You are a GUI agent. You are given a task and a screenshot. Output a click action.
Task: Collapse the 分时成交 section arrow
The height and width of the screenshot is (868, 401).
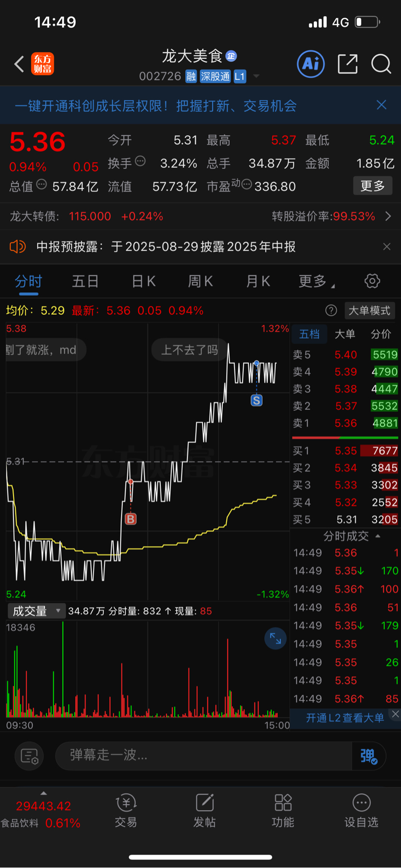[378, 536]
